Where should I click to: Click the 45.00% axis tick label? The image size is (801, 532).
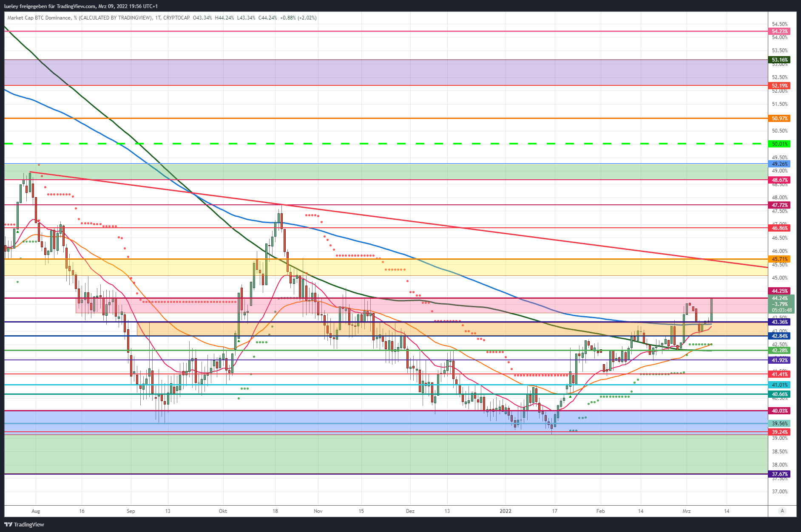coord(780,278)
